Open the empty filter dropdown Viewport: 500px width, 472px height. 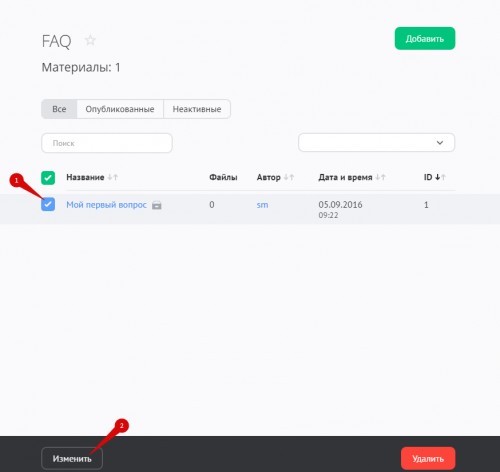(376, 143)
